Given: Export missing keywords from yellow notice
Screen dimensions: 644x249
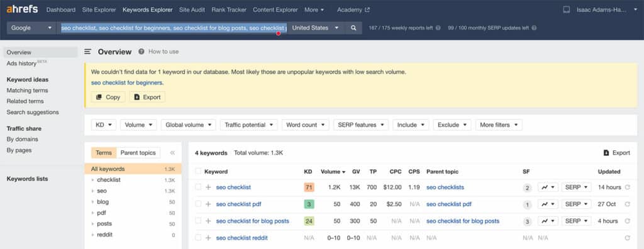Looking at the screenshot, I should pyautogui.click(x=147, y=97).
